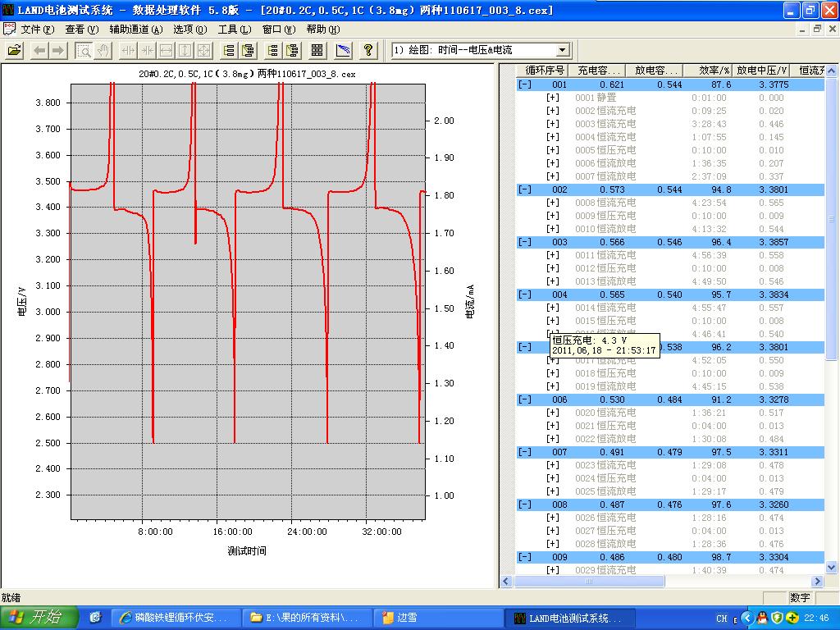
Task: Click the curve plot settings icon
Action: click(344, 50)
